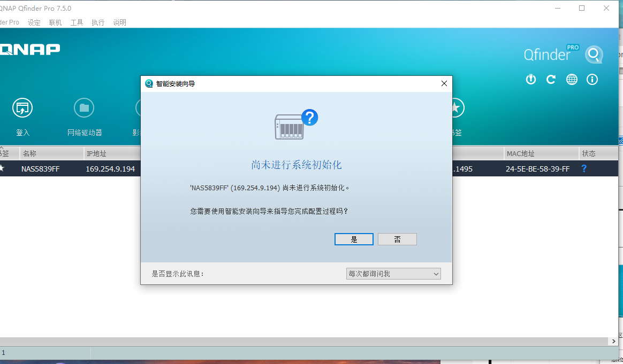
Task: Sort by the MAC地址 column header
Action: coord(541,153)
